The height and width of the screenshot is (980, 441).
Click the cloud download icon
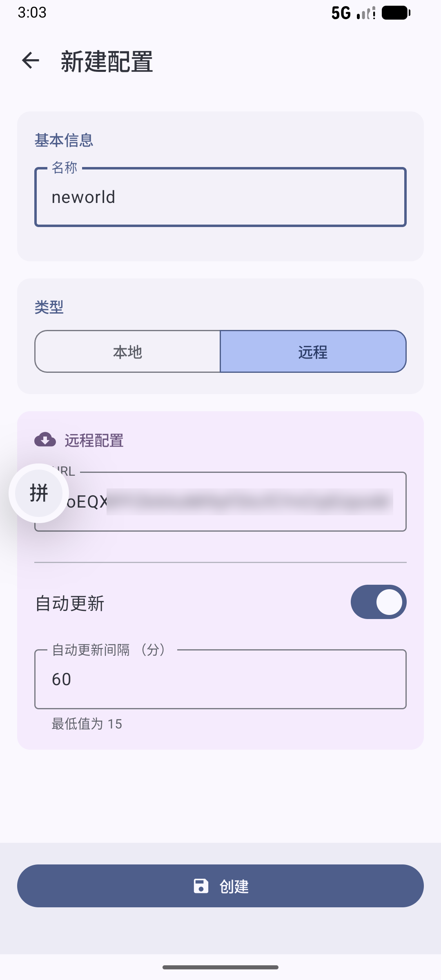[x=45, y=440]
